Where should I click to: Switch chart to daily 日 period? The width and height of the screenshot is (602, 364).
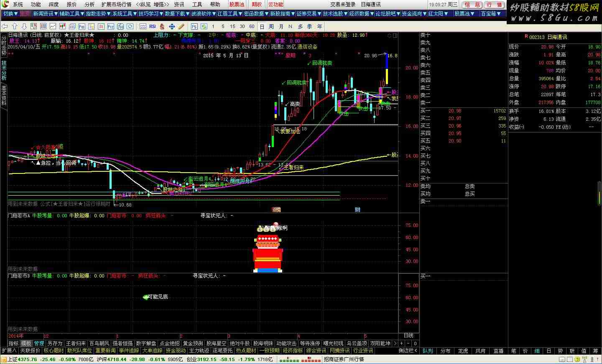pyautogui.click(x=262, y=26)
